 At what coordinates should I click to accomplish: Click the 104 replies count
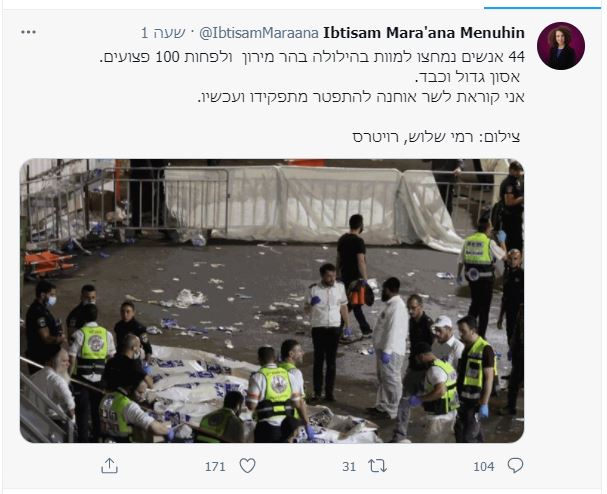pyautogui.click(x=484, y=467)
